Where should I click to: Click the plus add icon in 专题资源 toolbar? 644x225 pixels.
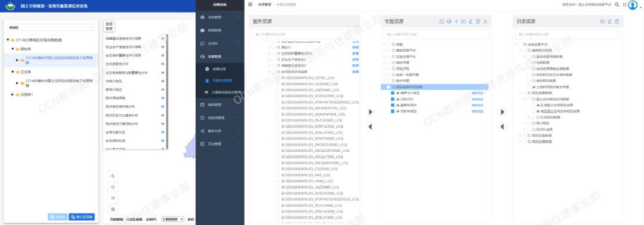coord(456,21)
